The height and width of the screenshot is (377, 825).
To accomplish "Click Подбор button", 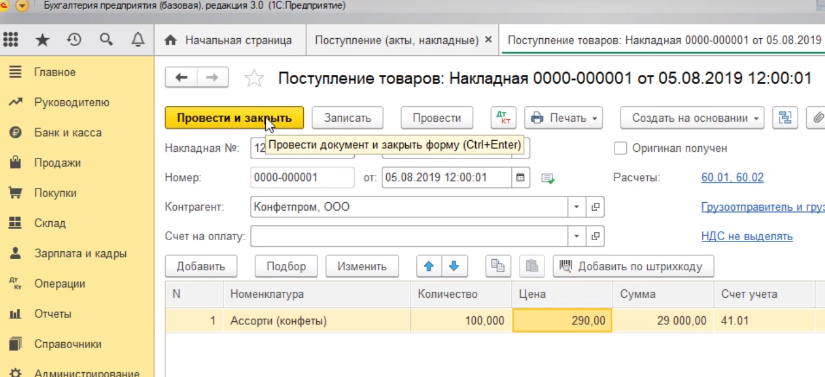I will pyautogui.click(x=286, y=267).
